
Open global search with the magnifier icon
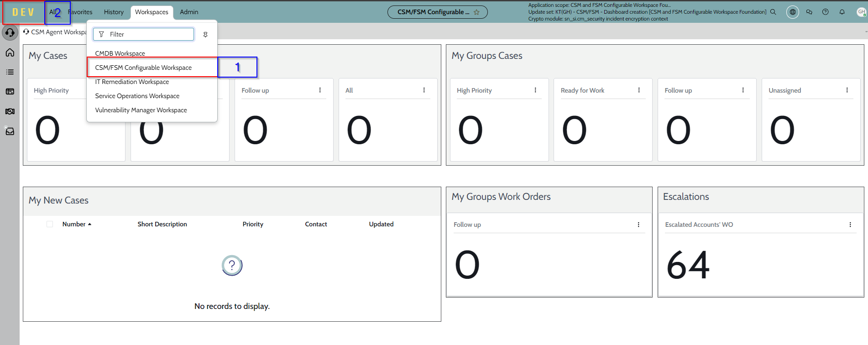coord(773,12)
